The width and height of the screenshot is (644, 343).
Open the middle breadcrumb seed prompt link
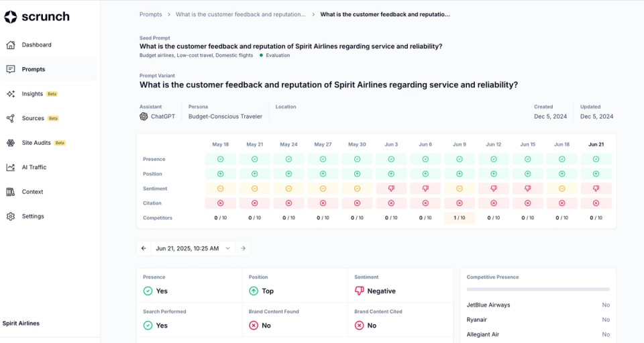tap(241, 14)
